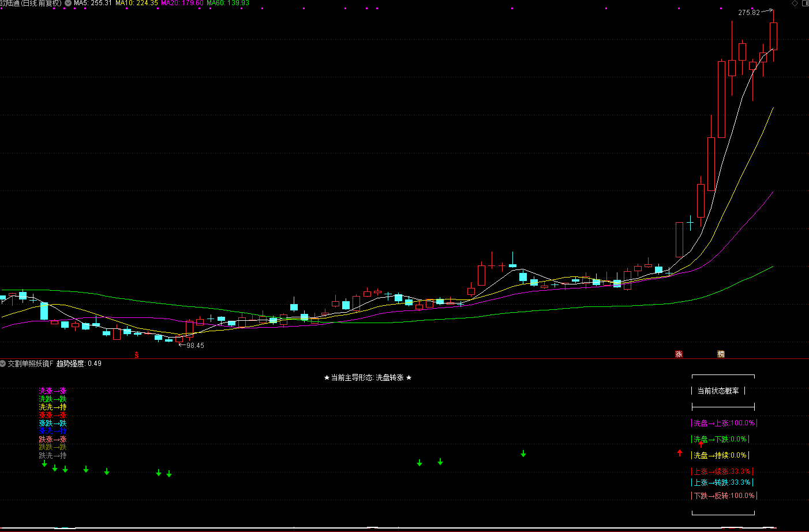Expand the main chart indicator dropdown arrow
809x532 pixels.
tap(69, 3)
